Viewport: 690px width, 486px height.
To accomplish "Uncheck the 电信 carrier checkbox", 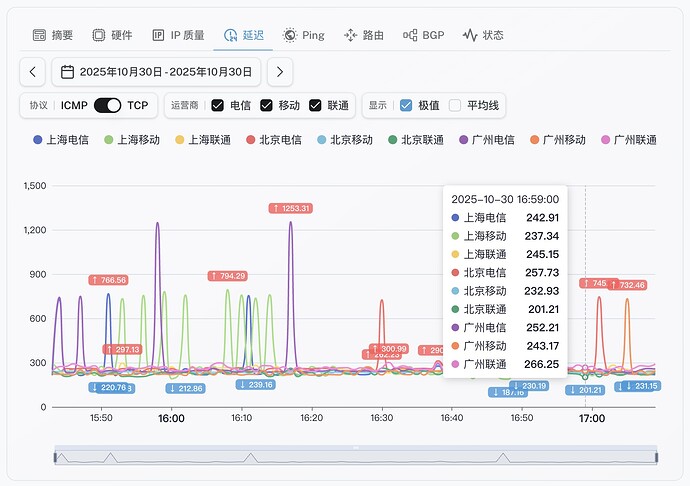I will click(217, 105).
